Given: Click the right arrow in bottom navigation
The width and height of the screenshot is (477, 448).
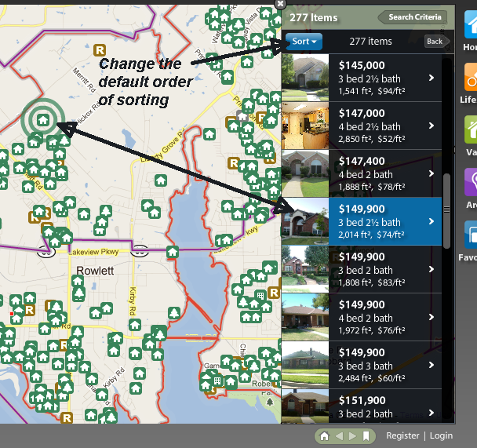Looking at the screenshot, I should 352,435.
